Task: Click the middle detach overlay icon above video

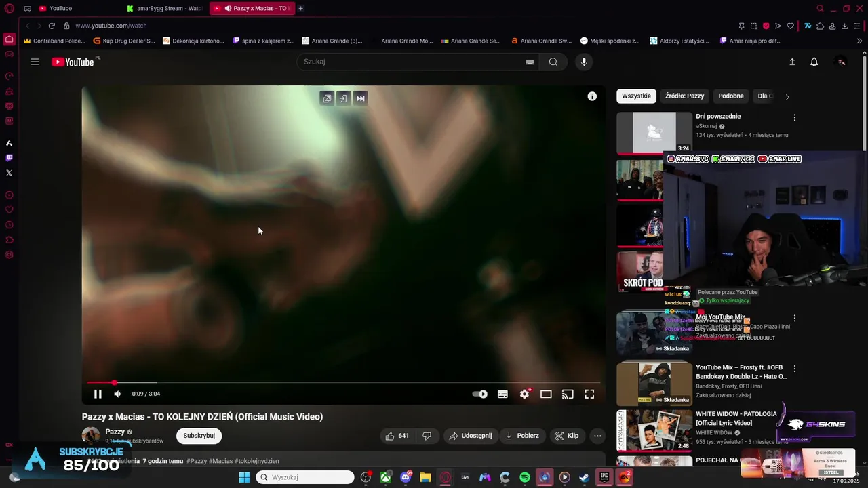Action: 343,98
